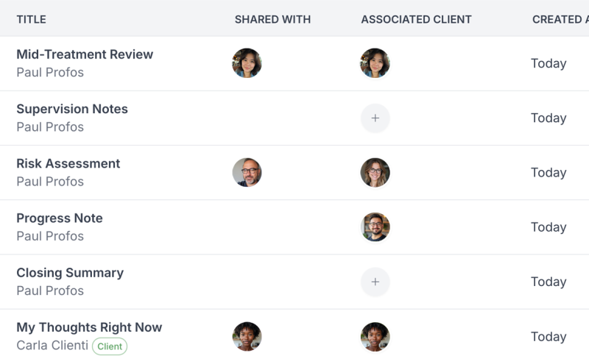This screenshot has width=589, height=364.
Task: Add associated client to Supervision Notes
Action: (x=375, y=118)
